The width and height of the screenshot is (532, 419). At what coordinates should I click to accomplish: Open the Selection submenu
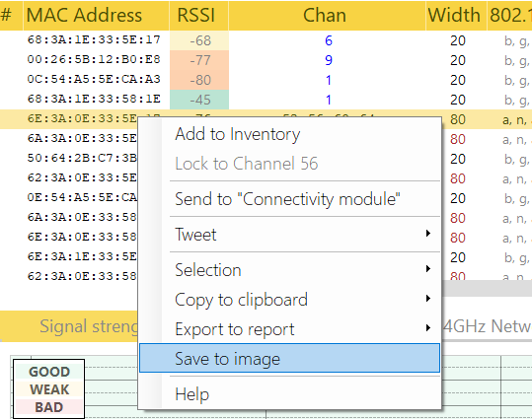coord(290,270)
